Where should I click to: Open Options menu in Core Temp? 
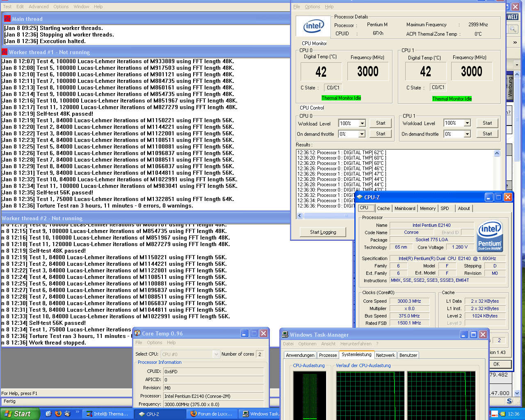[x=154, y=342]
